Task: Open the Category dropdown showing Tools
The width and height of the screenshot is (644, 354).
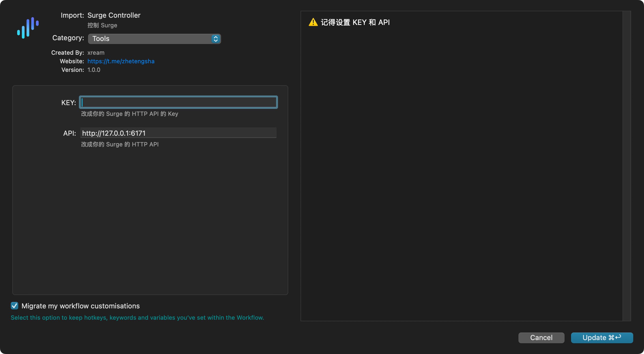Action: [154, 39]
